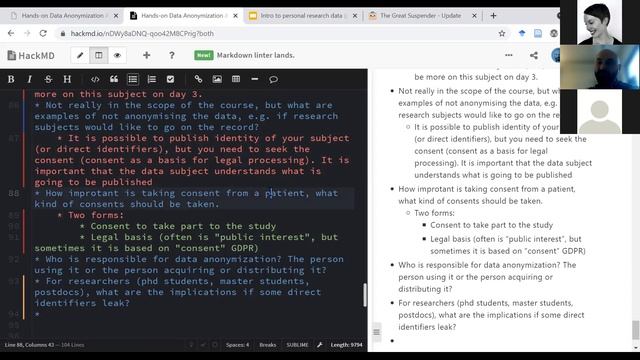The height and width of the screenshot is (360, 640).
Task: Insert a numbered list
Action: coord(151,79)
